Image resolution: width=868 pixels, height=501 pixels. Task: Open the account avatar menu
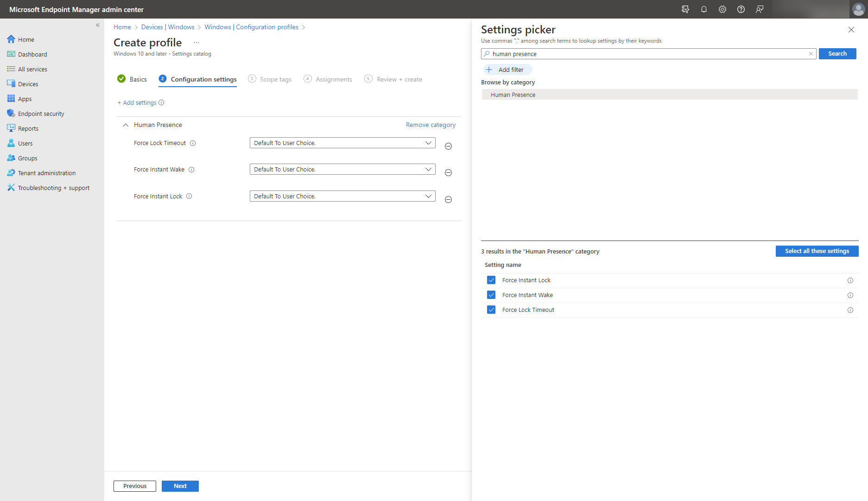(858, 9)
